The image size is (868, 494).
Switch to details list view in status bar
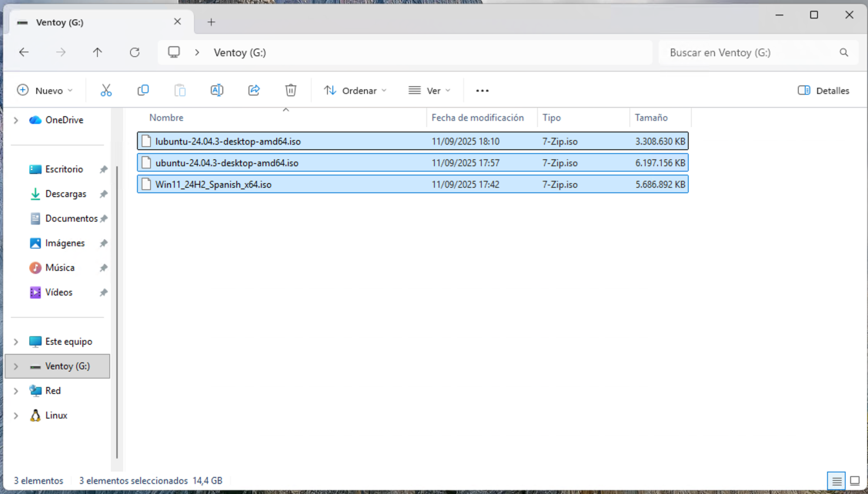[836, 481]
